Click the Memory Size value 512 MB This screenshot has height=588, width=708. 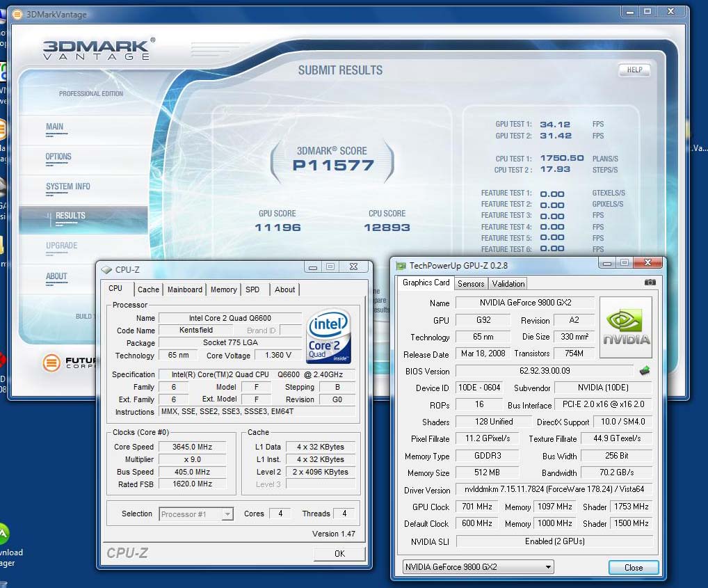click(x=488, y=472)
